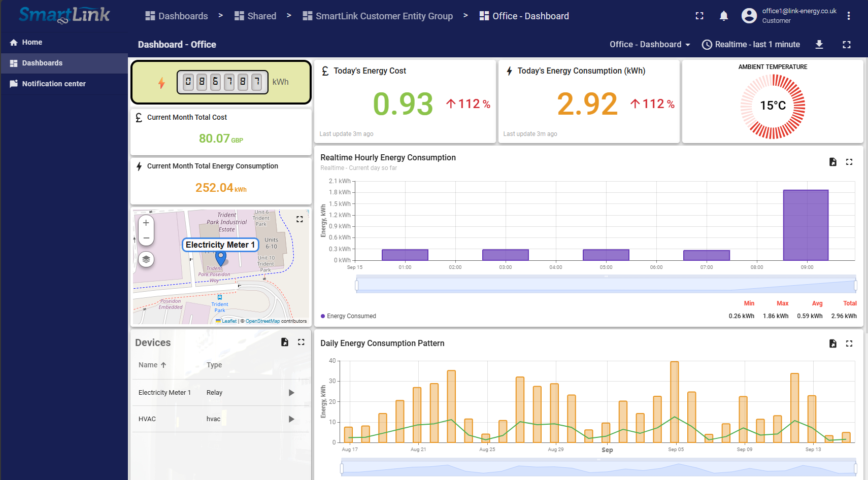This screenshot has width=868, height=480.
Task: Click Current Month Total Cost 80.07 GBP
Action: click(x=221, y=139)
